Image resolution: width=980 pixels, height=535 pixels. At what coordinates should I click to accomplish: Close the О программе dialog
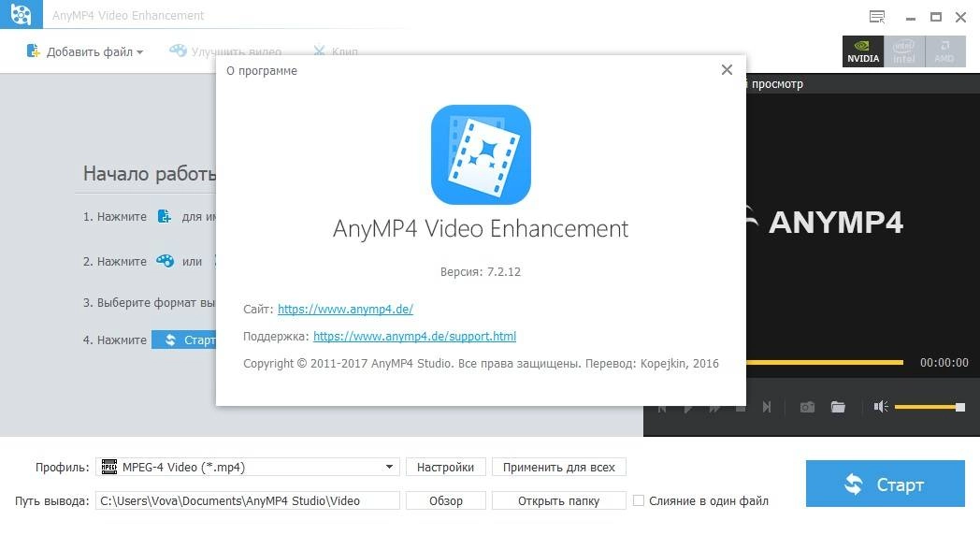[727, 70]
